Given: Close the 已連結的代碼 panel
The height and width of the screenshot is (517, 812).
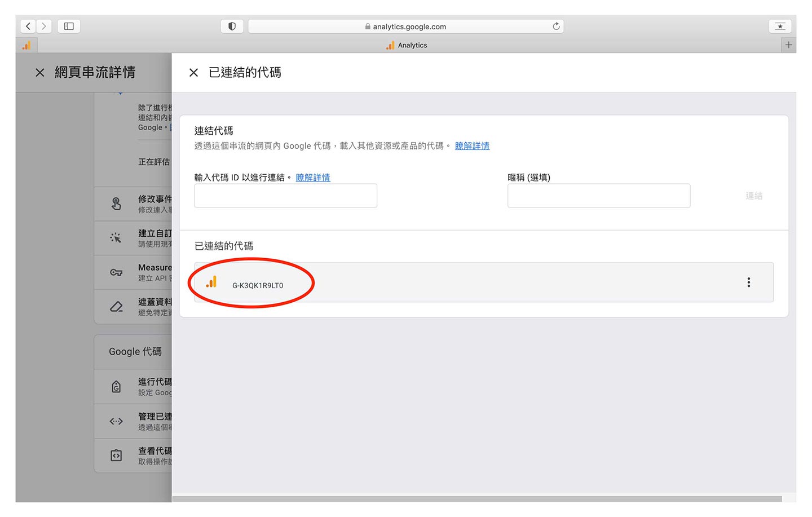Looking at the screenshot, I should 193,73.
